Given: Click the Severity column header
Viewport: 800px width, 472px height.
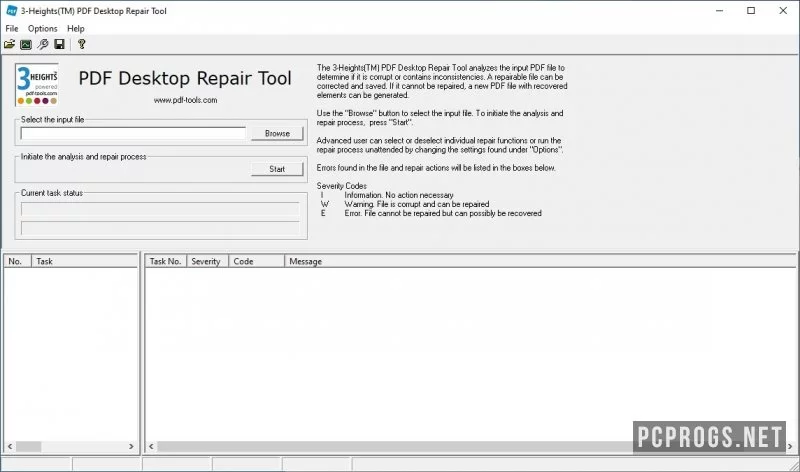Looking at the screenshot, I should (208, 261).
